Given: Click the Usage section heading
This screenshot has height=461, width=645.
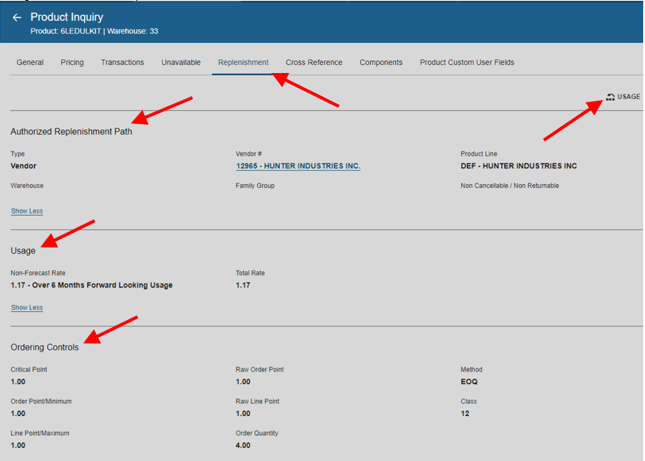Looking at the screenshot, I should (x=23, y=251).
